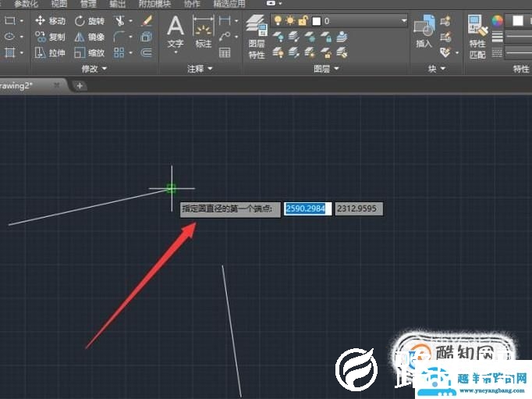The height and width of the screenshot is (399, 532).
Task: Open Layer Properties (图层特性) manager
Action: click(x=256, y=37)
